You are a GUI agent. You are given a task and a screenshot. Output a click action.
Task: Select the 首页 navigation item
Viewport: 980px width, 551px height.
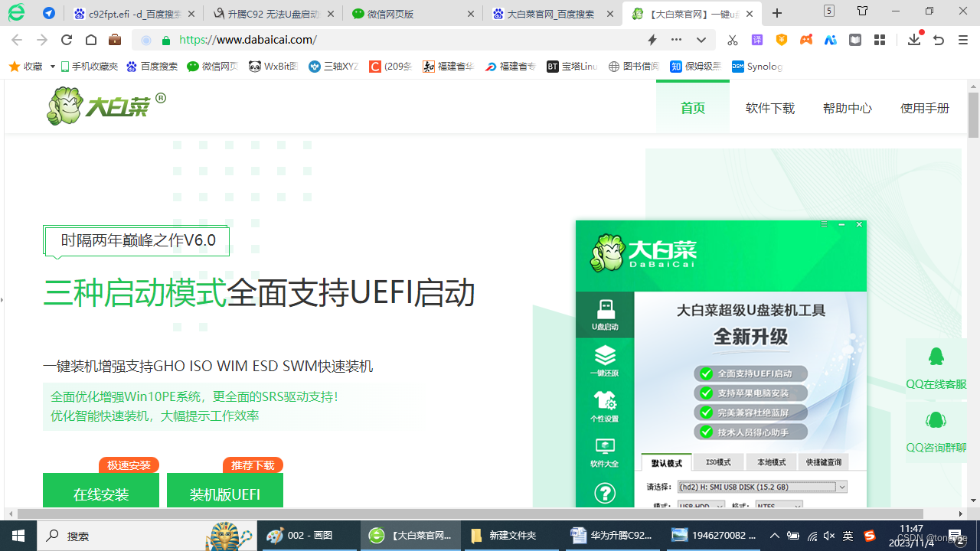(693, 108)
